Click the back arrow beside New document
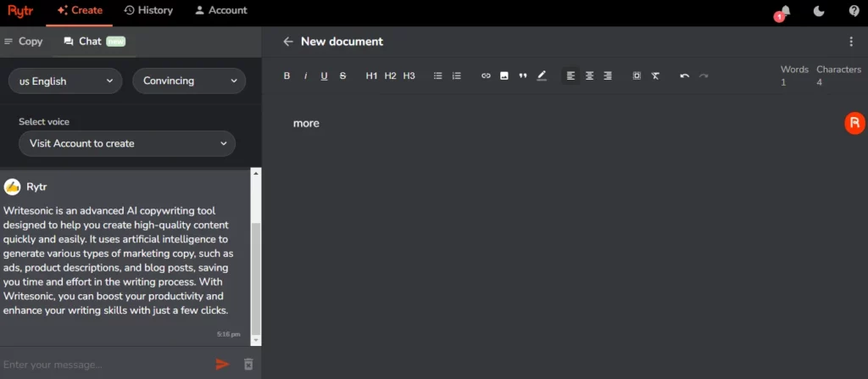 pos(288,42)
